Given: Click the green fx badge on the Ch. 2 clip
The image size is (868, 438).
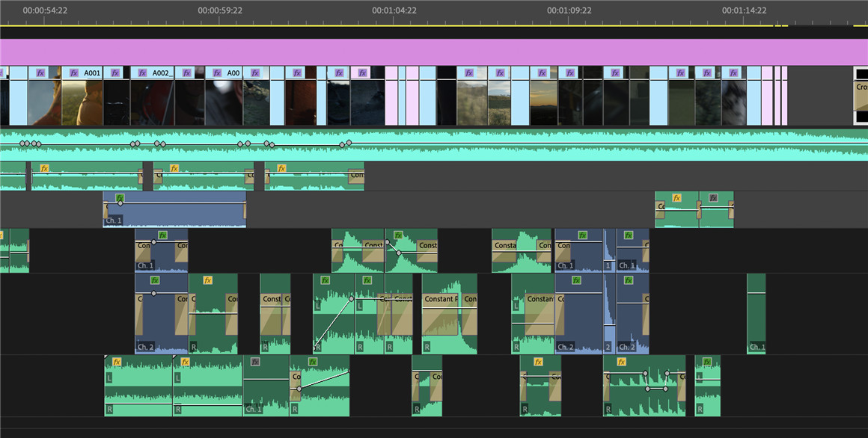Looking at the screenshot, I should (153, 281).
